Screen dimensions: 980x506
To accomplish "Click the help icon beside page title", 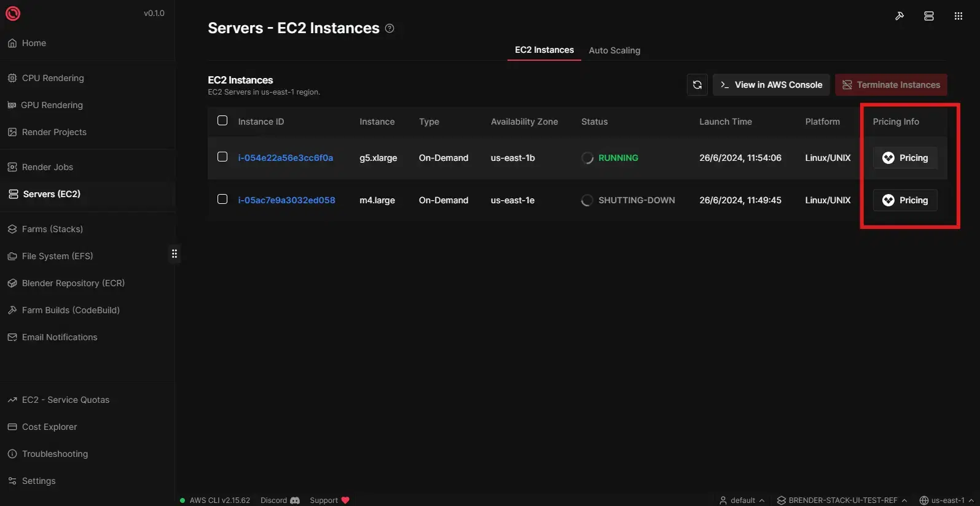I will (390, 28).
